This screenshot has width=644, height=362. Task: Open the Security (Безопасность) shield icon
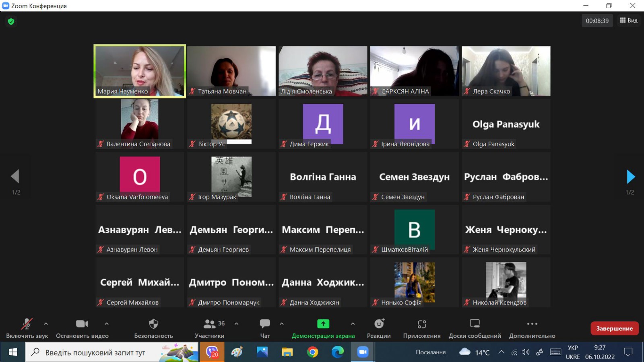click(153, 324)
